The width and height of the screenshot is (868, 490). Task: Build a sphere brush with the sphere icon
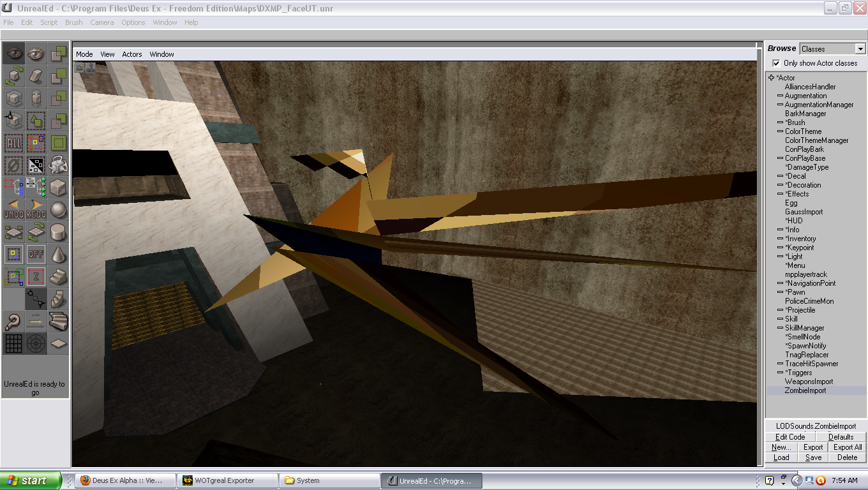pyautogui.click(x=58, y=209)
